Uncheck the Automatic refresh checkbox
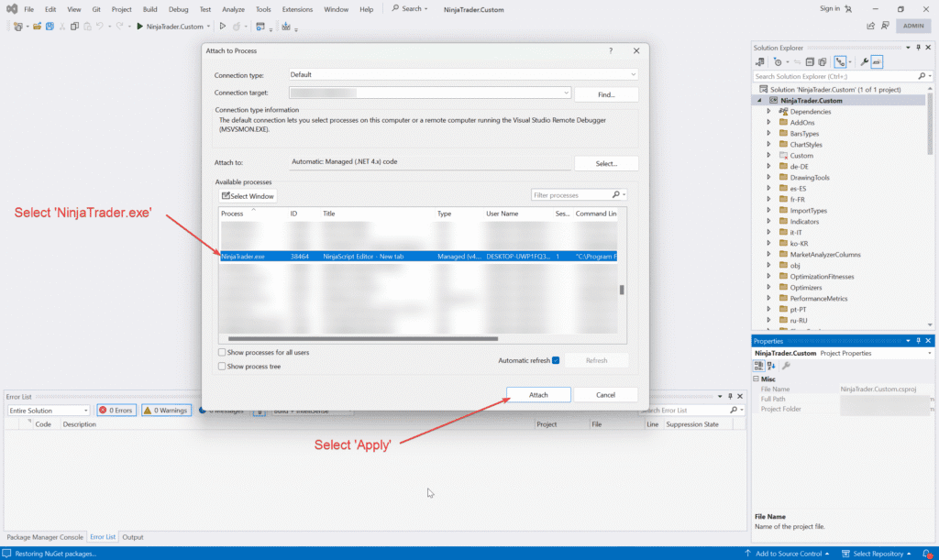This screenshot has width=939, height=560. tap(556, 360)
